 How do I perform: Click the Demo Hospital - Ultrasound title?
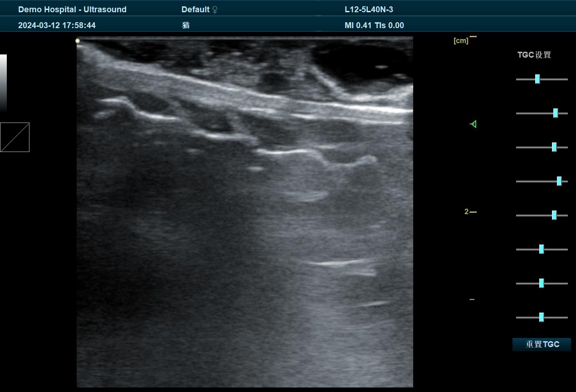coord(72,10)
